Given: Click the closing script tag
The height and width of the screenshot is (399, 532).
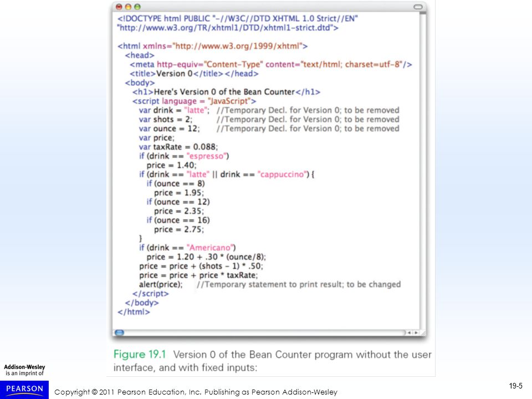Looking at the screenshot, I should [x=150, y=294].
